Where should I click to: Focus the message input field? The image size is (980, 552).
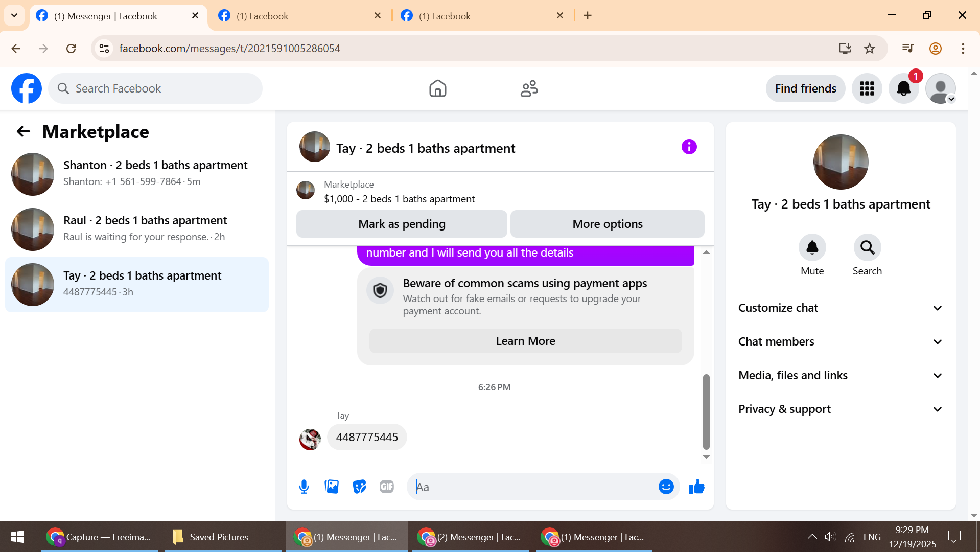point(531,487)
